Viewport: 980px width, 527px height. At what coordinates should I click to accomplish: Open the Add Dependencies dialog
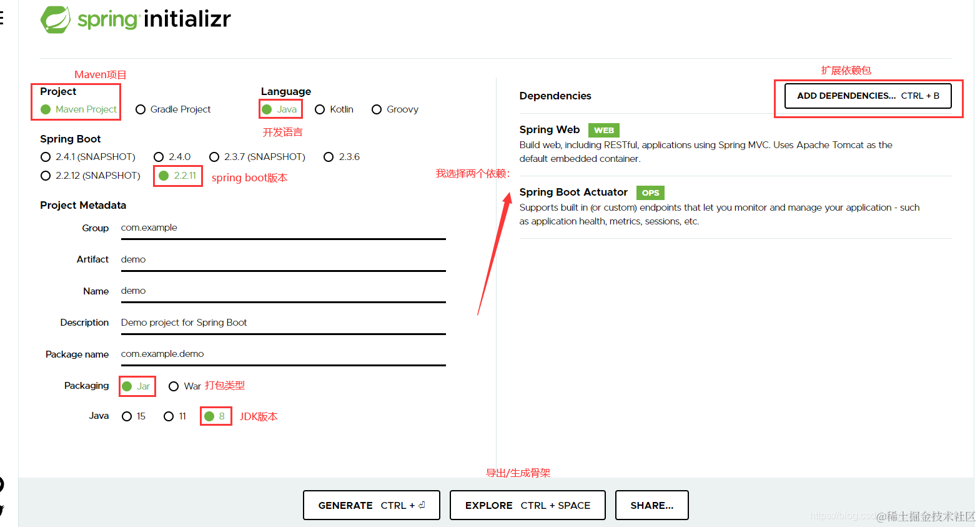[x=868, y=96]
